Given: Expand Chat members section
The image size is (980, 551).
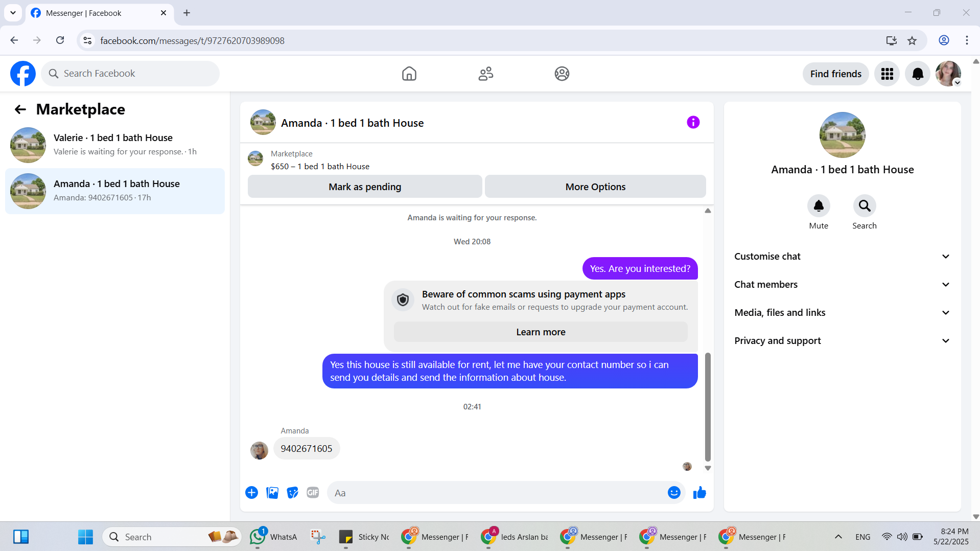Looking at the screenshot, I should pyautogui.click(x=842, y=285).
